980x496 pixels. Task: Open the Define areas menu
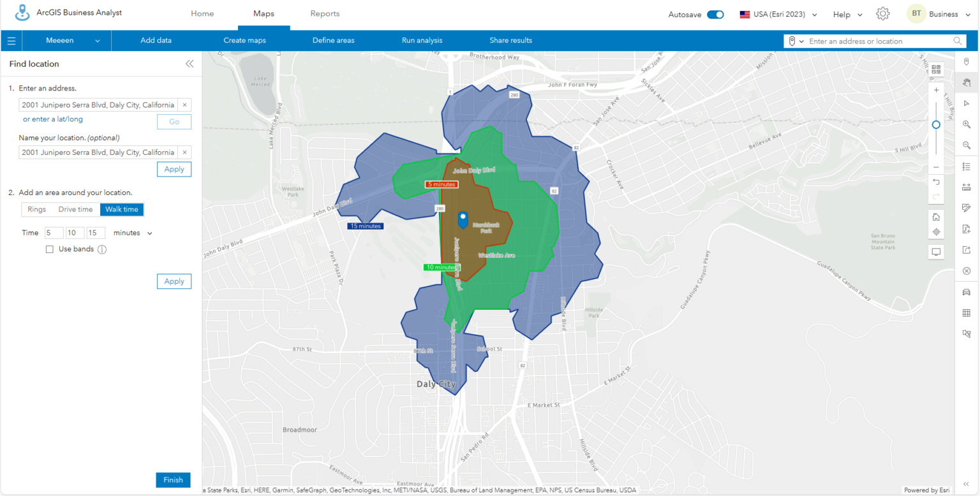coord(333,41)
